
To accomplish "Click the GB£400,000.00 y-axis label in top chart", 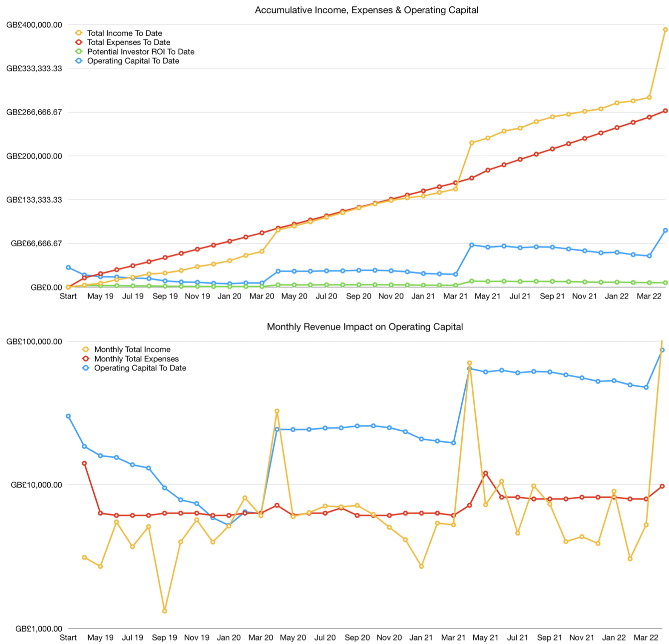I will [x=34, y=25].
